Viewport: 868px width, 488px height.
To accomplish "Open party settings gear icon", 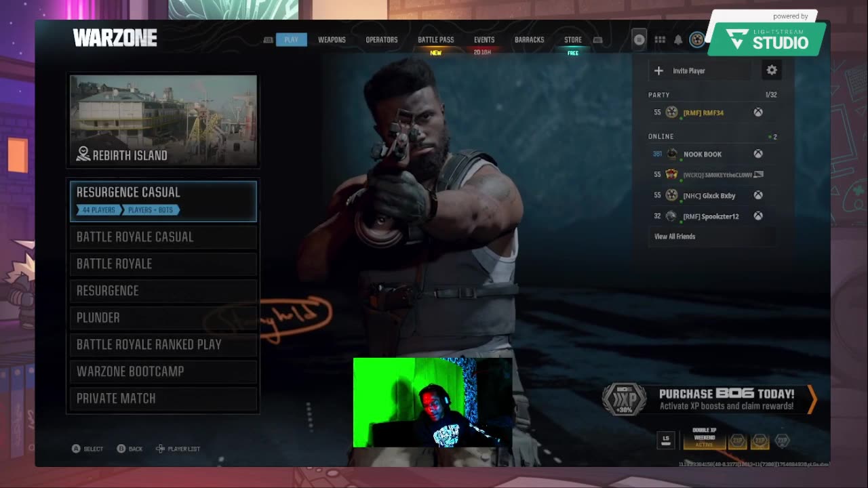I will 772,70.
